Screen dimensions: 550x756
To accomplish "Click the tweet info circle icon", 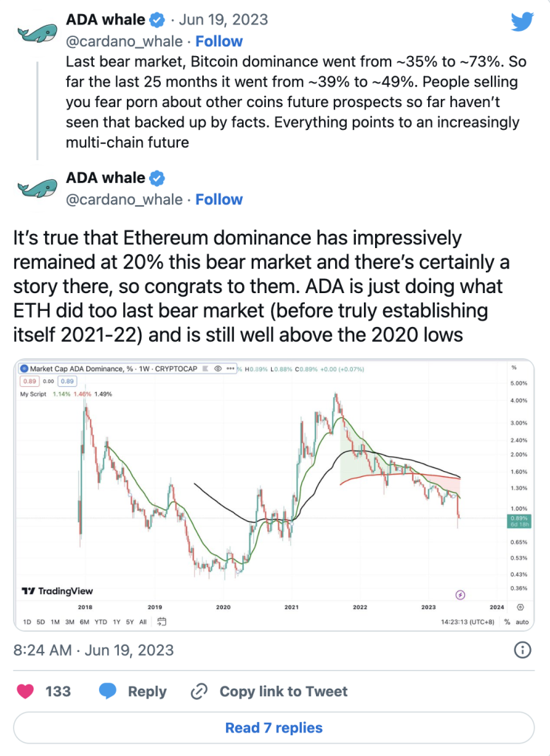I will coord(522,650).
